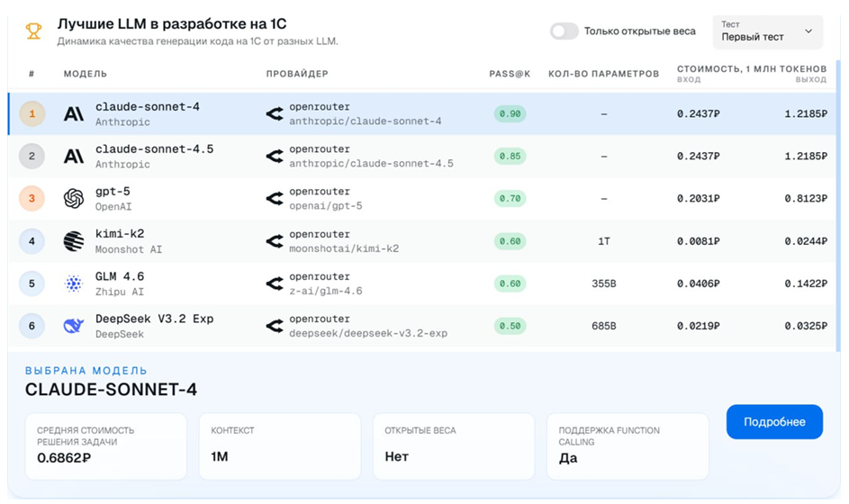This screenshot has height=504, width=849.
Task: Click the "Кол-во параметров" column header
Action: [603, 74]
